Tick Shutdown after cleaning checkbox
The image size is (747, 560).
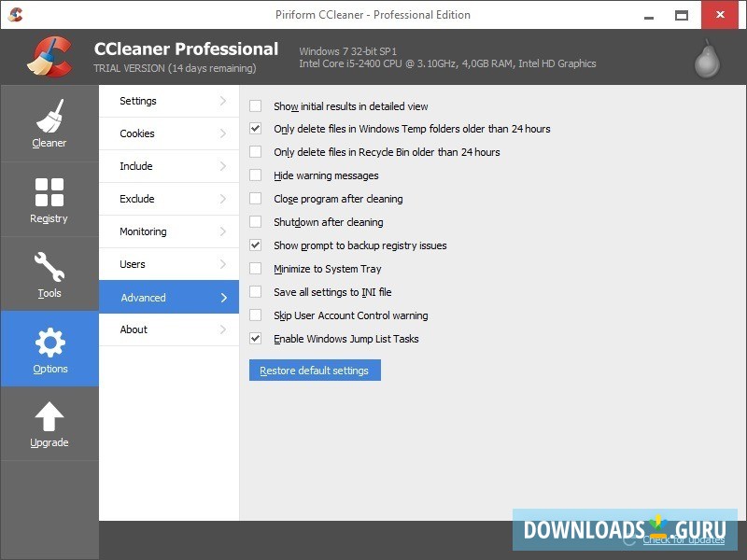point(255,222)
